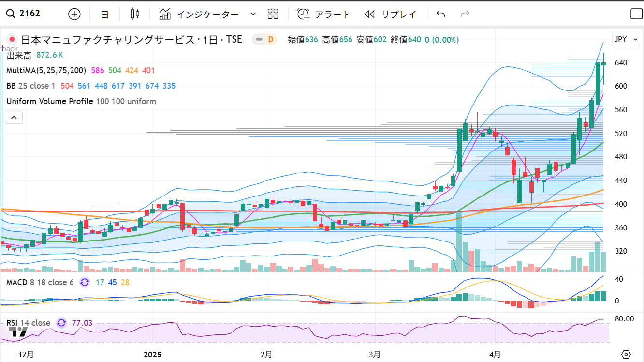
Task: Change the 日 time interval
Action: (x=104, y=14)
